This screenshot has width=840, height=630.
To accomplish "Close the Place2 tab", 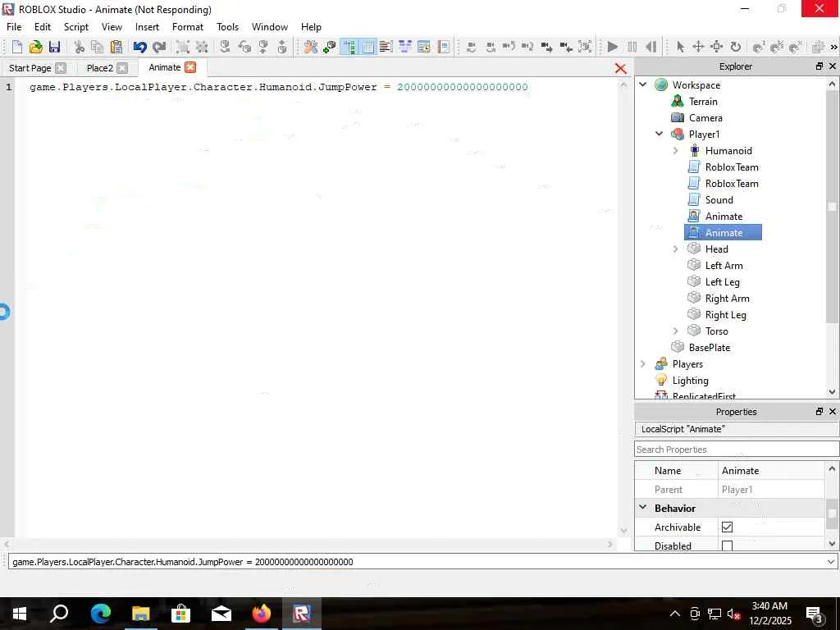I will (122, 68).
